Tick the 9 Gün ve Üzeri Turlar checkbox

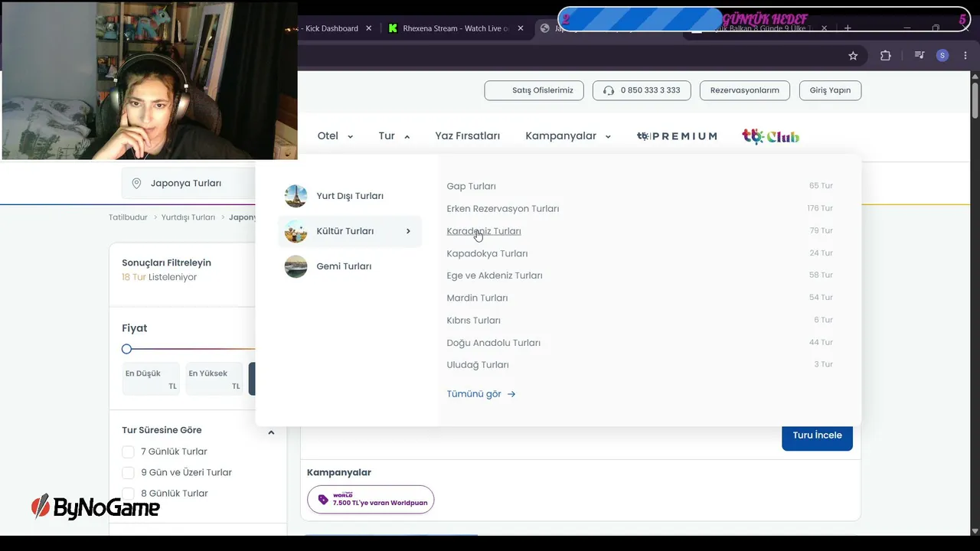[128, 473]
